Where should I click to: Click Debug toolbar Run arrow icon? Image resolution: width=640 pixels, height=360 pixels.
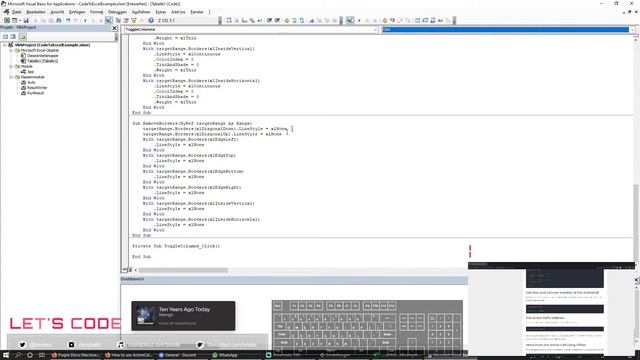359,20
